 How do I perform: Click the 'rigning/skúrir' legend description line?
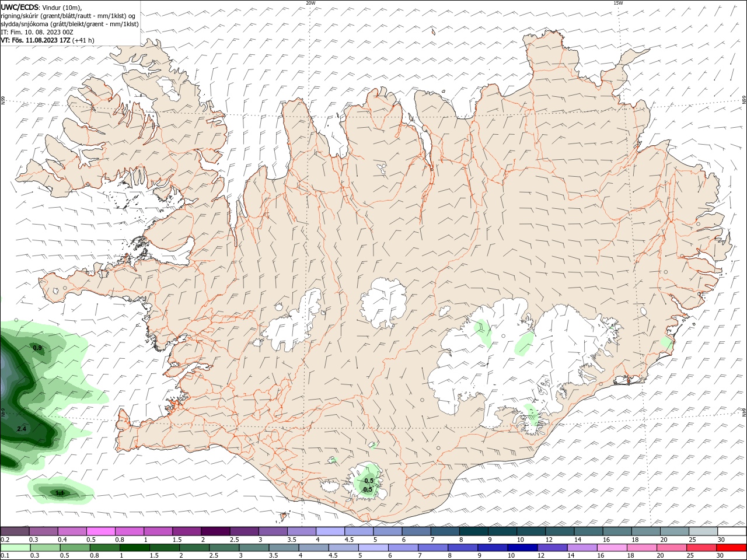coord(68,16)
